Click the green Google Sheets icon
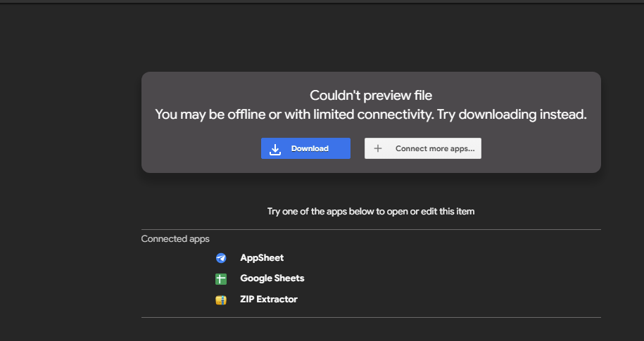The image size is (644, 341). pyautogui.click(x=221, y=279)
